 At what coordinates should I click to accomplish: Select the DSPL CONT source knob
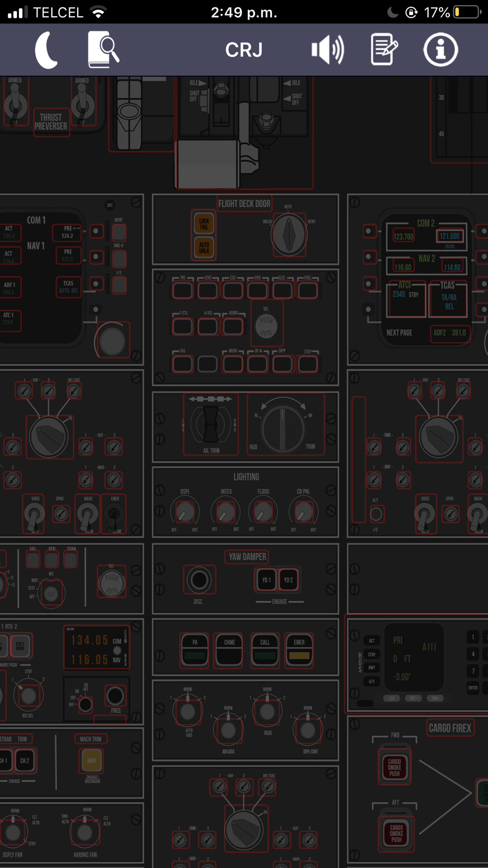[308, 730]
